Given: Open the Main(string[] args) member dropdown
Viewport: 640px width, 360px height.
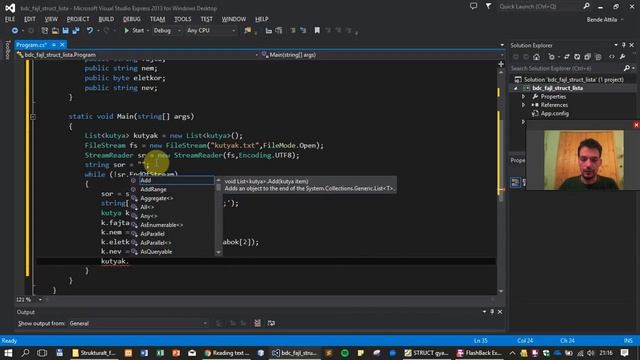Looking at the screenshot, I should tap(382, 55).
